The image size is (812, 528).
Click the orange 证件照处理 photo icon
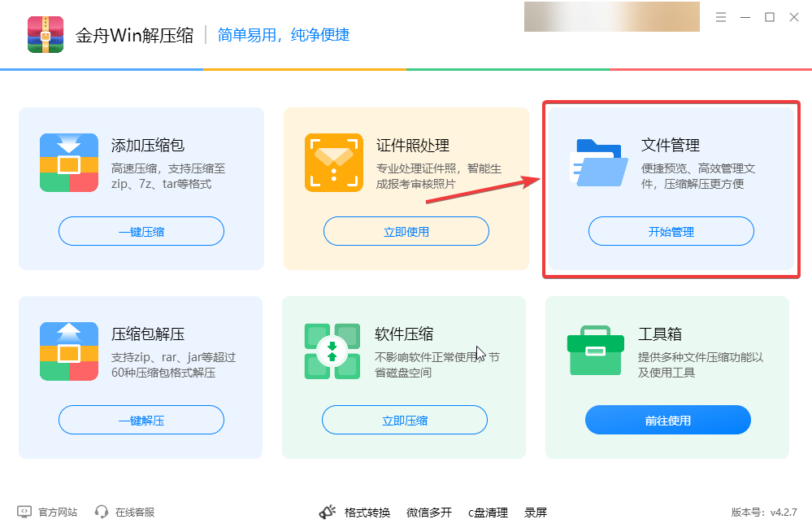pyautogui.click(x=333, y=163)
